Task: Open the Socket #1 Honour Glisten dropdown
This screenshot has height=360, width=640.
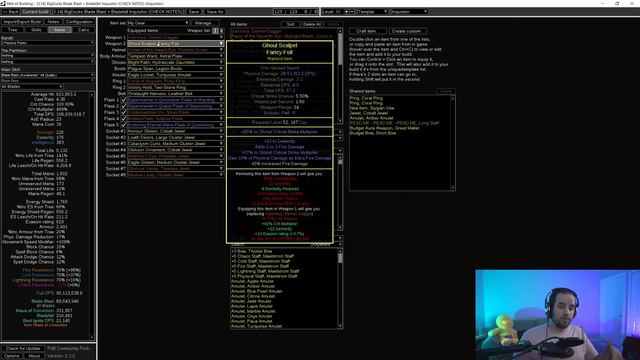Action: tap(176, 131)
